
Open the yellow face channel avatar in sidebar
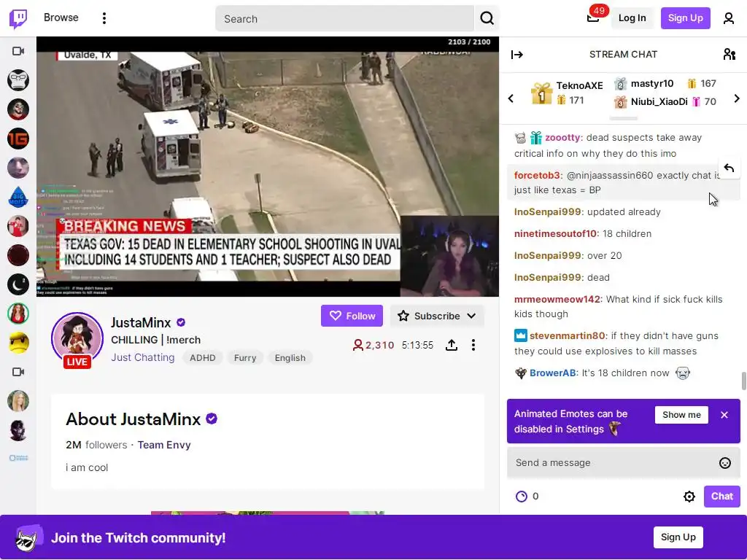click(x=18, y=343)
